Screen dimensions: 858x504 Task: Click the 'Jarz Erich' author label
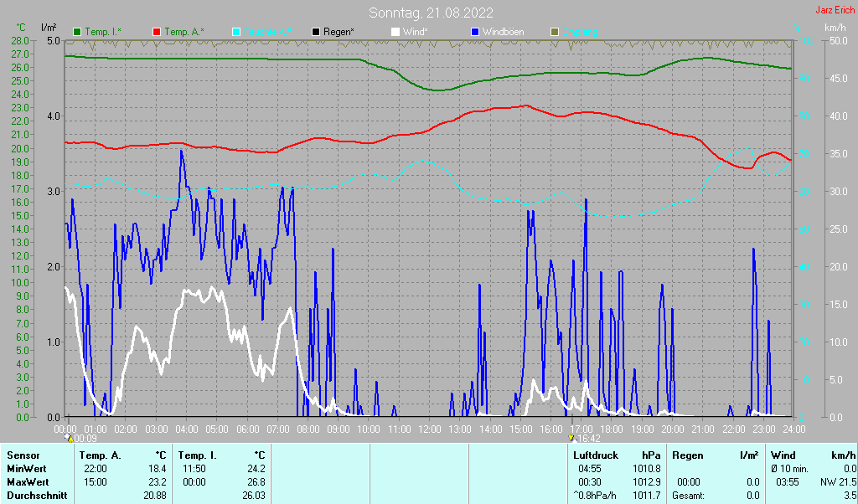(835, 10)
